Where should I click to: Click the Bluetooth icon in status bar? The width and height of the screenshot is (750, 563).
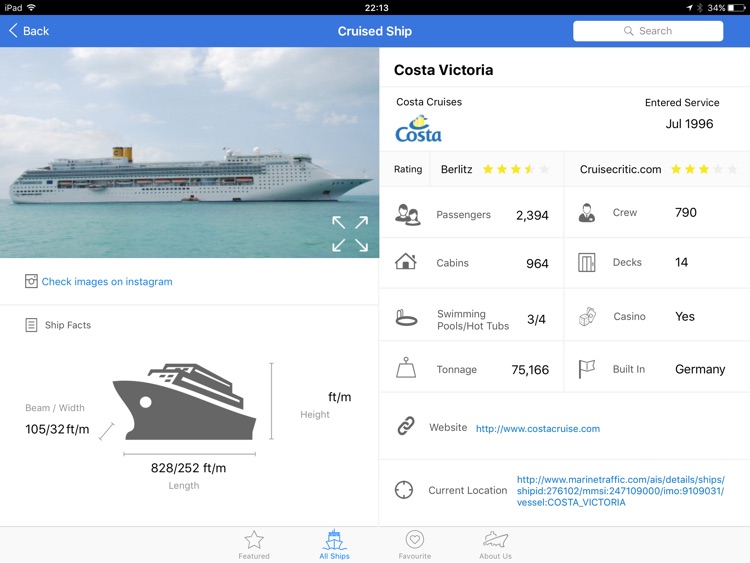(x=699, y=8)
